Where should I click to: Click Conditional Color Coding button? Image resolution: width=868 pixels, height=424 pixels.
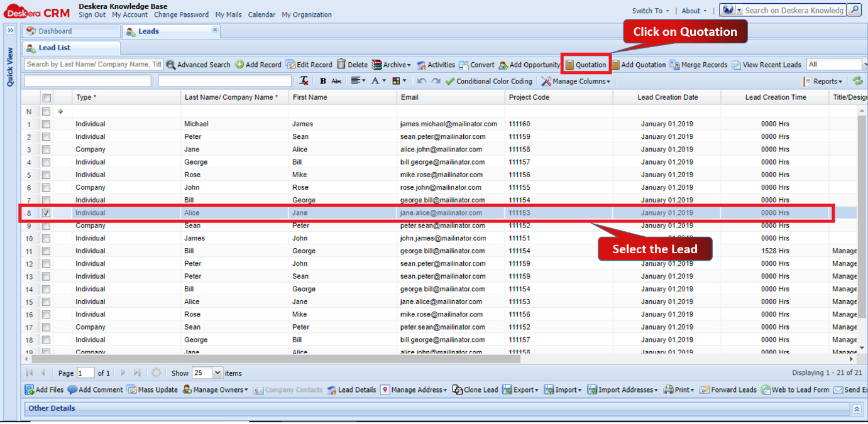pyautogui.click(x=488, y=81)
